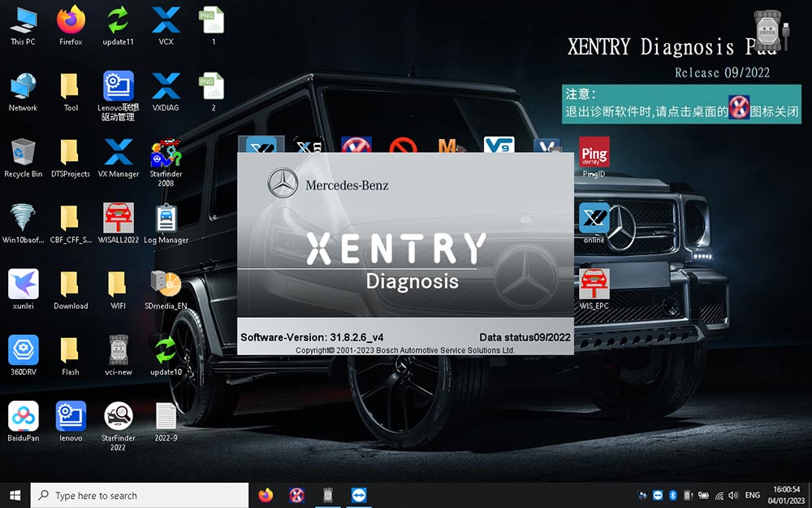The width and height of the screenshot is (812, 508).
Task: Open the XENTRY online desktop shortcut
Action: tap(594, 224)
